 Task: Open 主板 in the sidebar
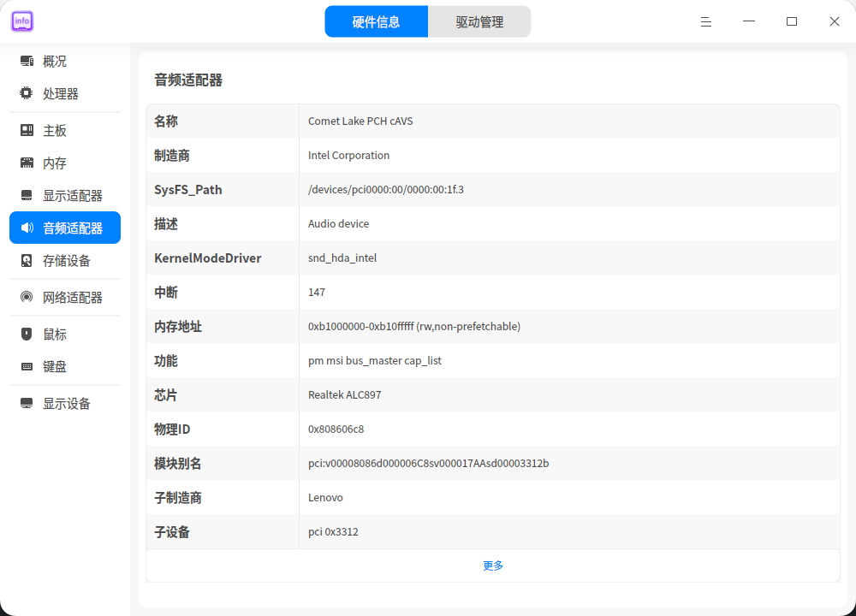click(x=65, y=130)
